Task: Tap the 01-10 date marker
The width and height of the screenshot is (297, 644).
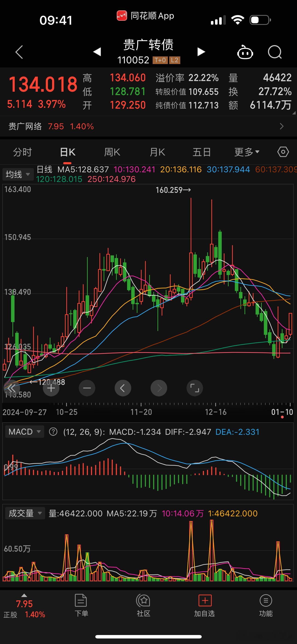Action: (282, 412)
